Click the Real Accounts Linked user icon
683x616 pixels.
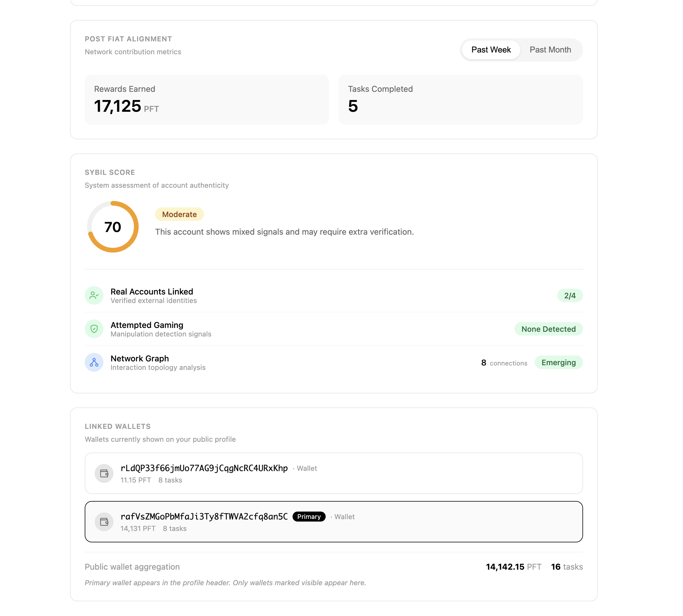[x=94, y=295]
